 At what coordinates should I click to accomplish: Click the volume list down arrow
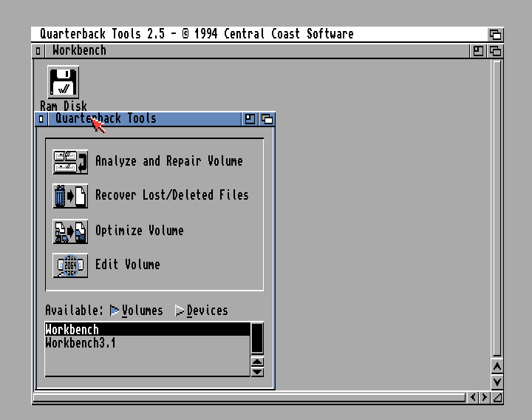[257, 372]
